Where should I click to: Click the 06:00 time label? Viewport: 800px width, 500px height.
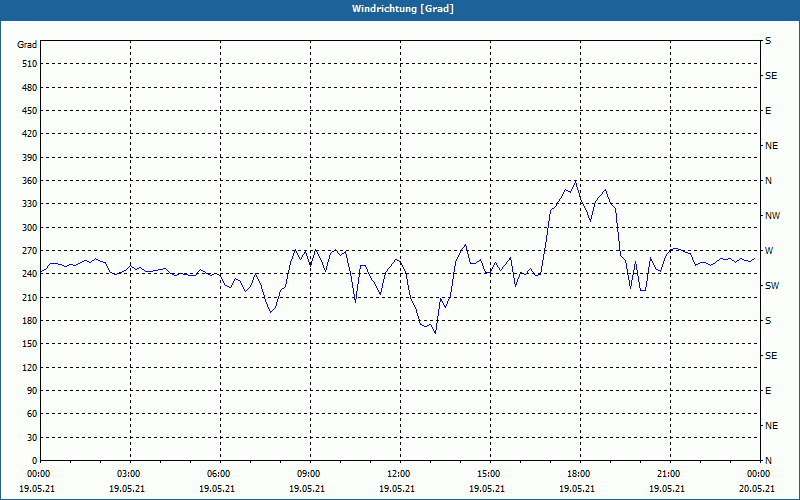pyautogui.click(x=220, y=474)
